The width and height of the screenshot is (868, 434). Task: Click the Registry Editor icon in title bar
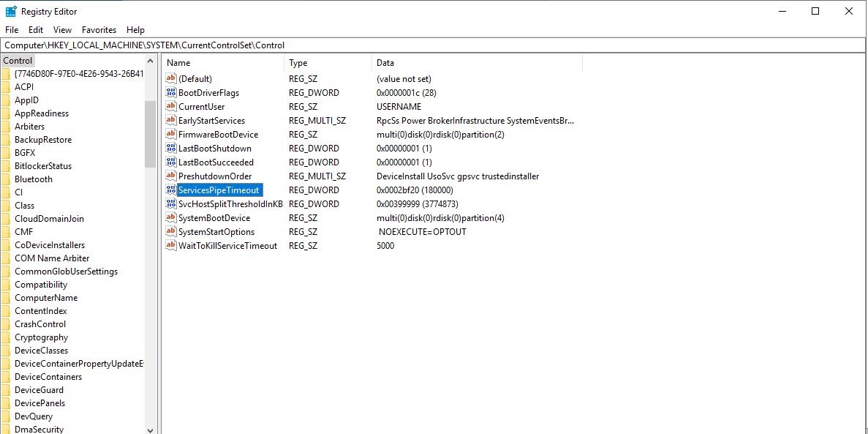click(x=9, y=11)
